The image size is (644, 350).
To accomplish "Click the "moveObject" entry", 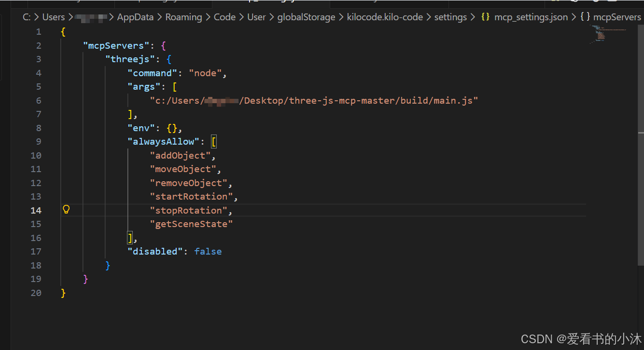I will (183, 169).
